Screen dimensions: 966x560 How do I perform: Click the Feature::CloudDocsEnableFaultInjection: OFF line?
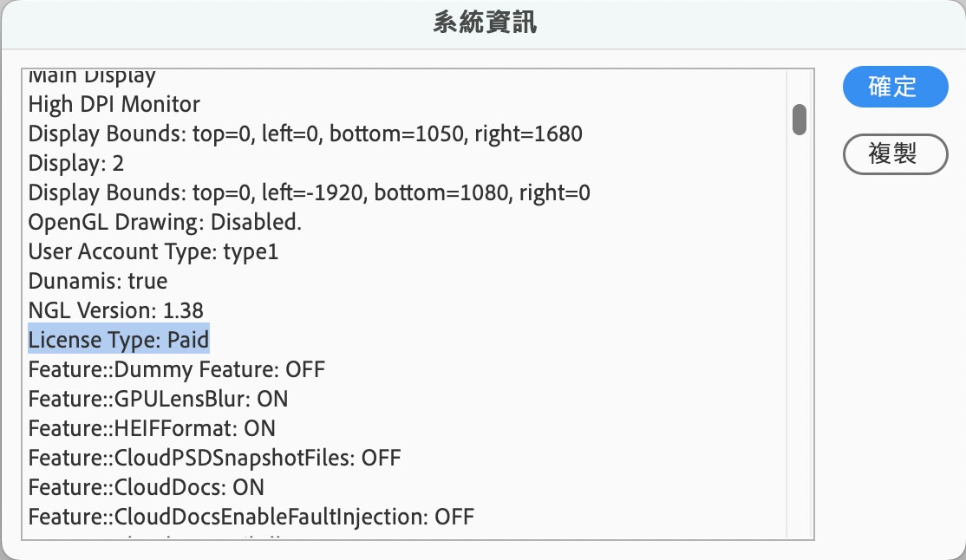tap(251, 518)
